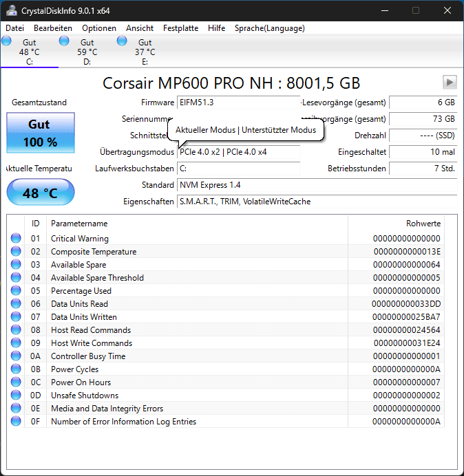Click status orb of Host Read Commands row
The height and width of the screenshot is (476, 464).
pyautogui.click(x=16, y=329)
